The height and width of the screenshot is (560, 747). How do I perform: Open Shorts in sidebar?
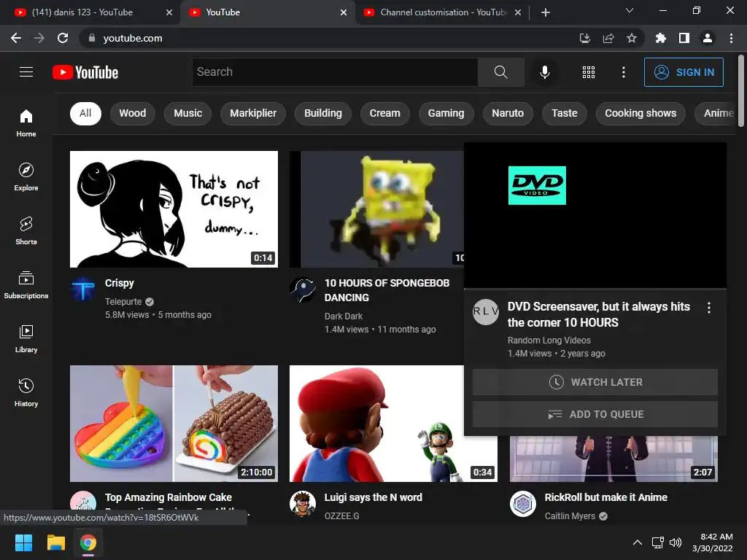point(26,230)
